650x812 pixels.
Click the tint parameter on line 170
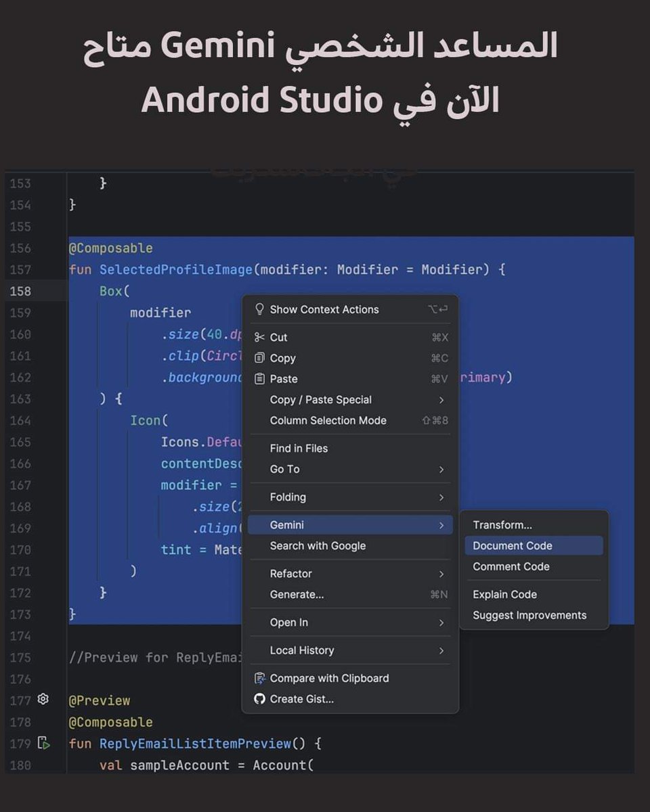176,549
